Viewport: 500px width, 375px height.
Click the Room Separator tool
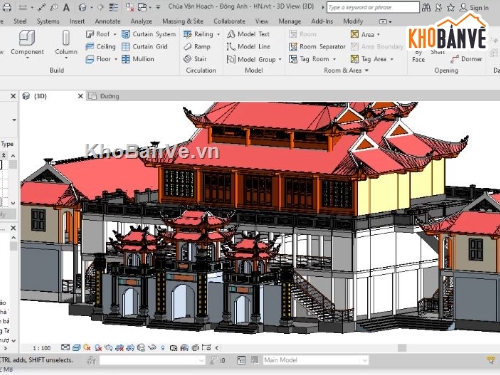click(x=317, y=46)
